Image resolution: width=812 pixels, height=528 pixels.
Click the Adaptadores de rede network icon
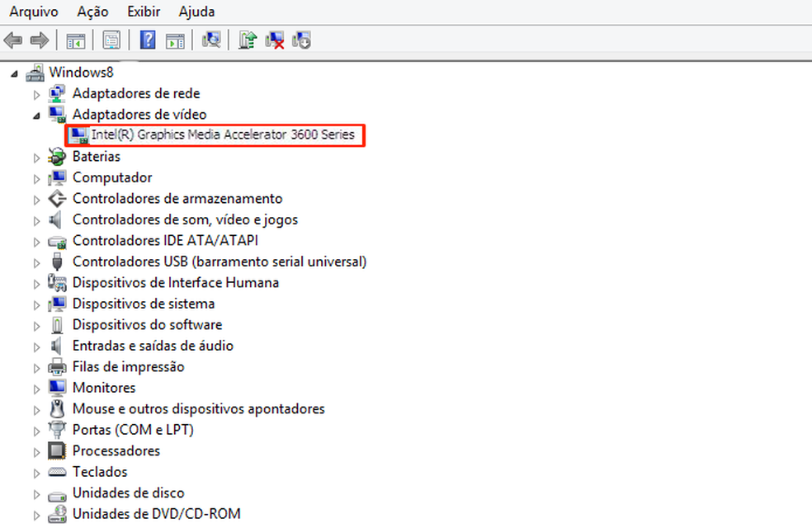point(57,93)
